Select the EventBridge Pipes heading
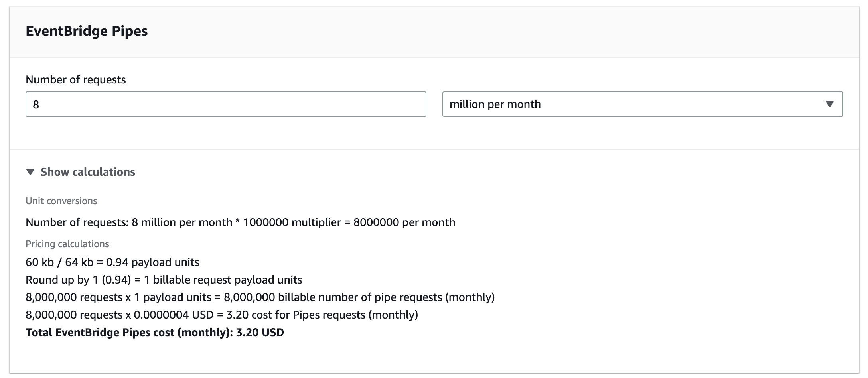868x378 pixels. (87, 31)
